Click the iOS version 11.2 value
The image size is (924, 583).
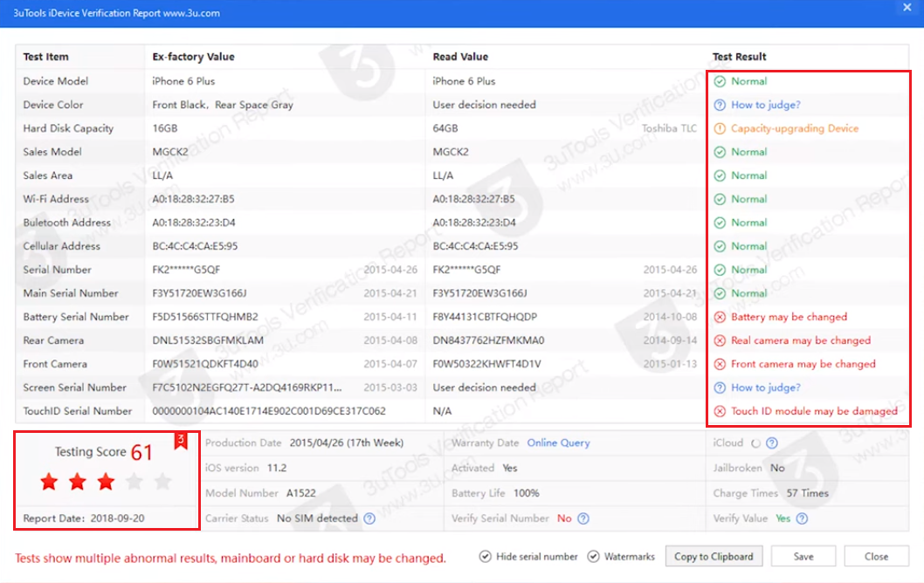276,468
